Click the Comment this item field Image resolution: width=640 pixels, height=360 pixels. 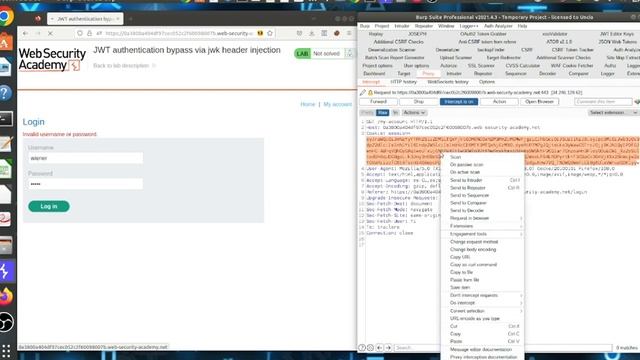click(x=603, y=102)
